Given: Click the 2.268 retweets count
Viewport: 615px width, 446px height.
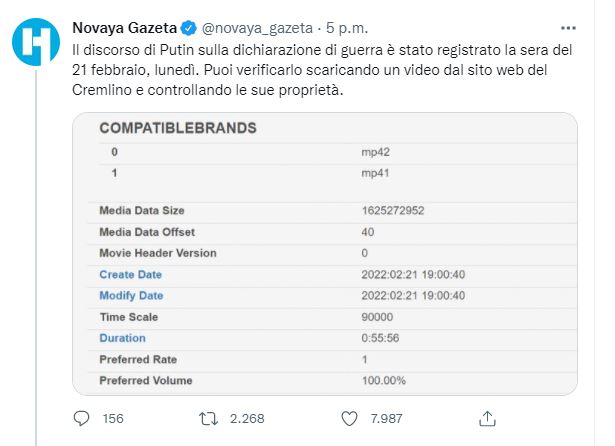Looking at the screenshot, I should point(247,419).
